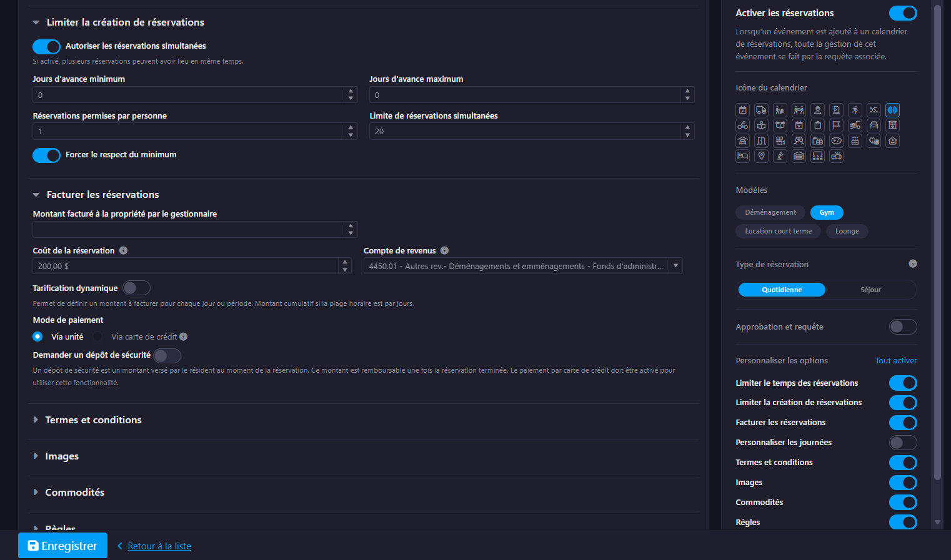The image size is (951, 560).
Task: Apply Location court terme template
Action: tap(779, 231)
